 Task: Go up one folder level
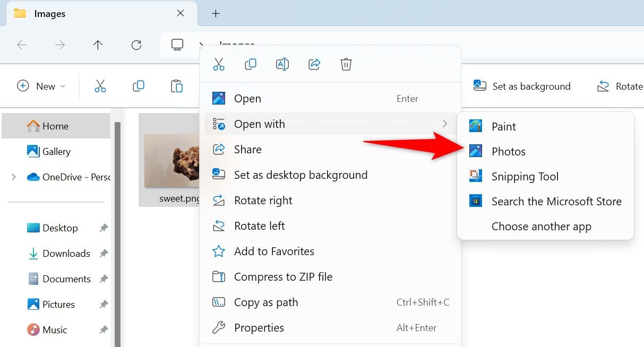(98, 45)
